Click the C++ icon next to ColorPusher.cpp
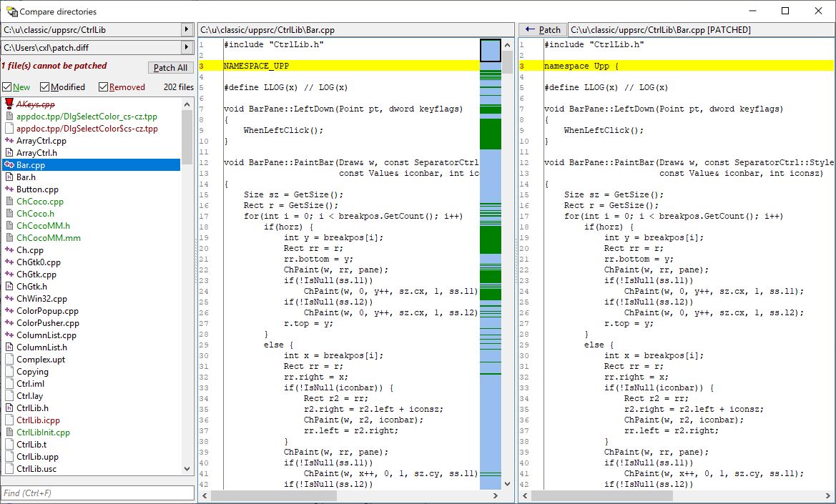836x504 pixels. [x=9, y=323]
